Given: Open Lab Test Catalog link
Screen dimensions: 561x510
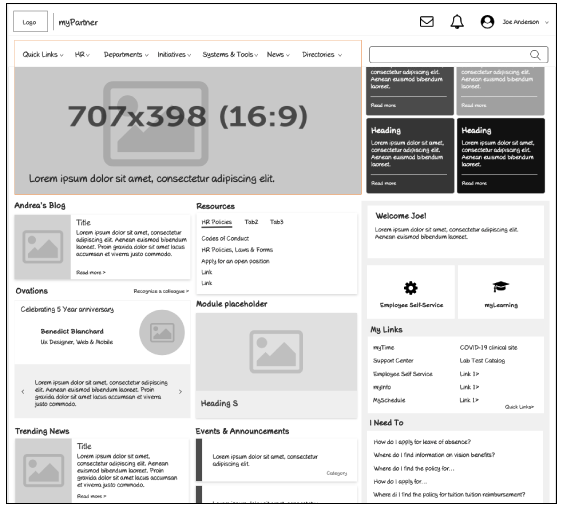Looking at the screenshot, I should (x=482, y=361).
